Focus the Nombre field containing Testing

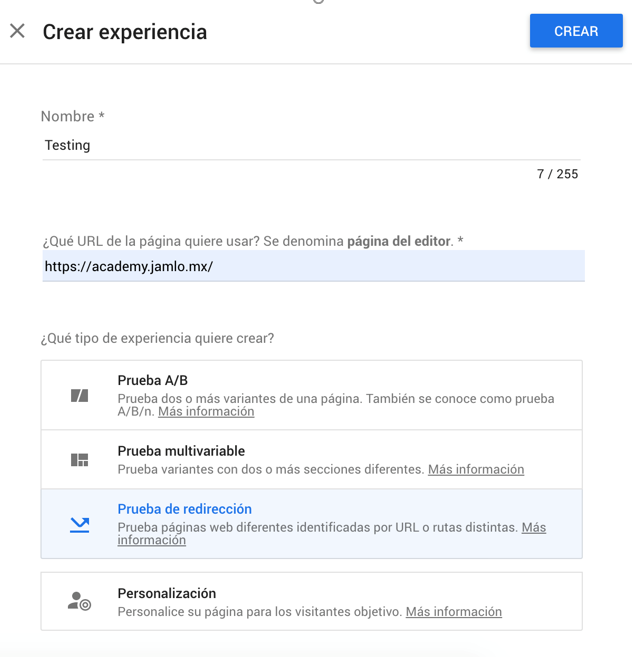(x=310, y=146)
